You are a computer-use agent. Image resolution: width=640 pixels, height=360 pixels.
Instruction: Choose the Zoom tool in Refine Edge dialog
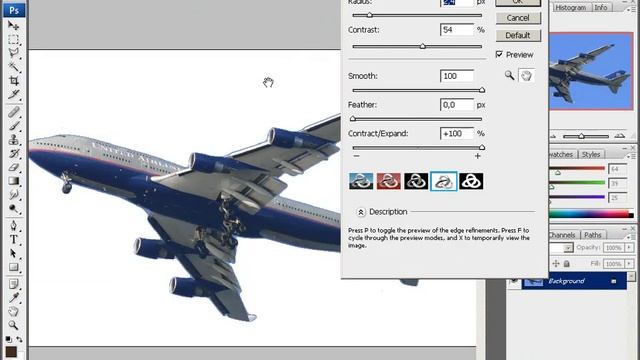[509, 75]
